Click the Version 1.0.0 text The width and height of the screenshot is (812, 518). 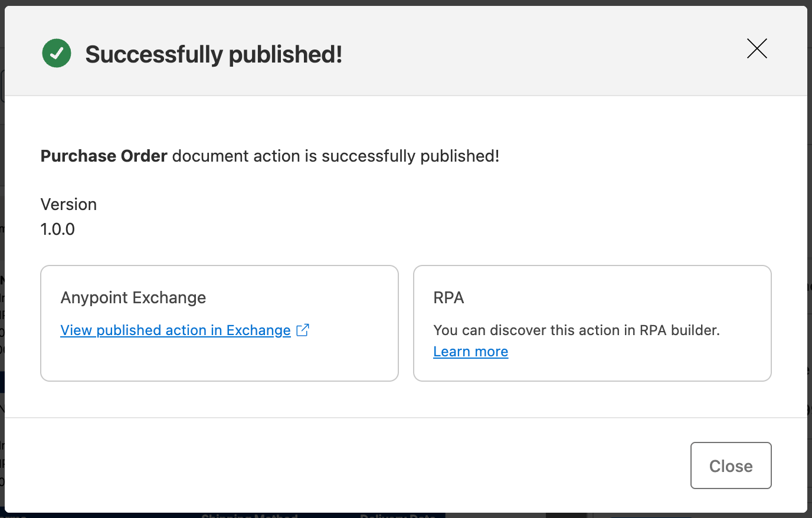(68, 217)
